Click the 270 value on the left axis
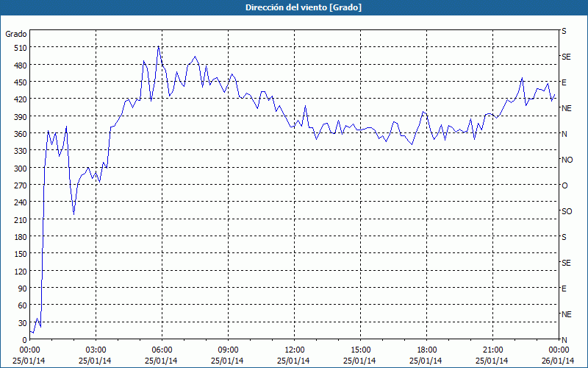Screen dimensions: 588x368 point(21,185)
